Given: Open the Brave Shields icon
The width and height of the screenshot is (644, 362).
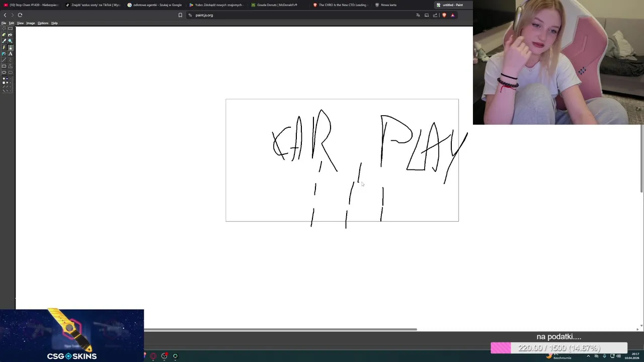Looking at the screenshot, I should pyautogui.click(x=444, y=15).
